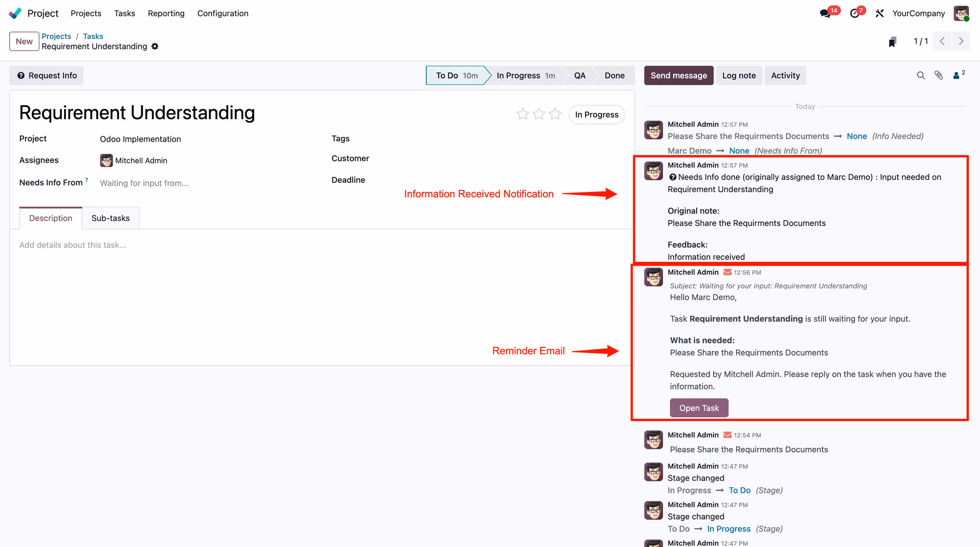Go to next record arrow
The width and height of the screenshot is (980, 547).
pos(961,41)
